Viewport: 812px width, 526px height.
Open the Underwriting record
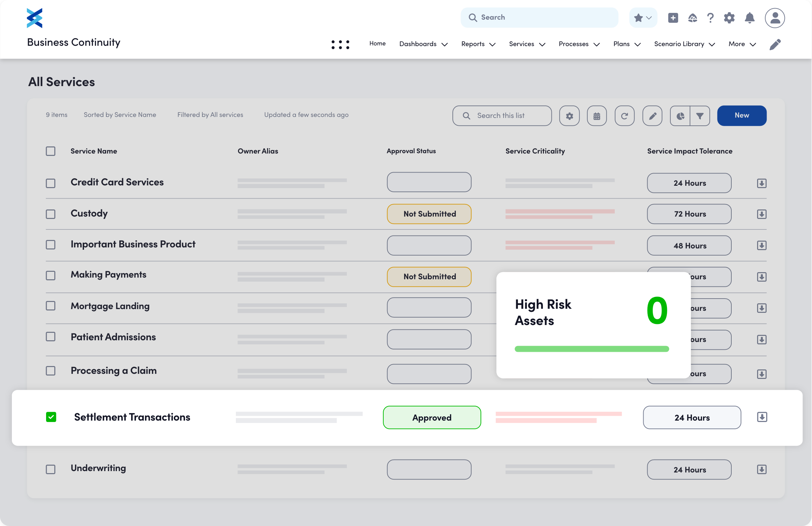coord(98,468)
